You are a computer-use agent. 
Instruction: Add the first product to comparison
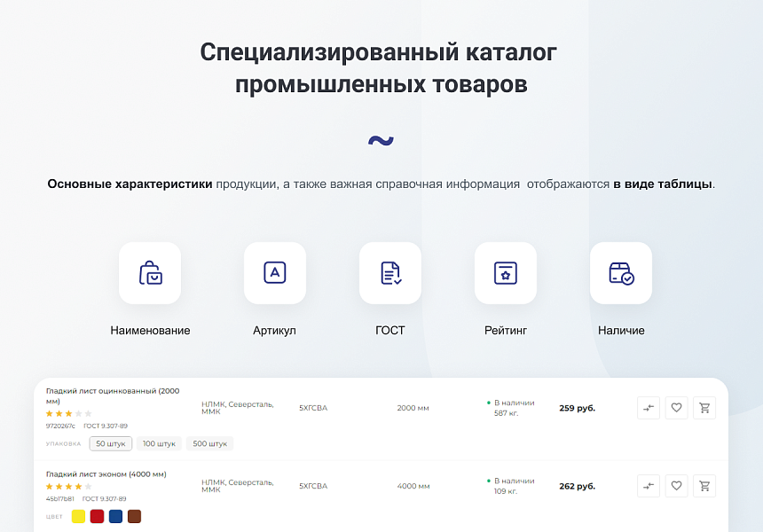click(x=649, y=408)
